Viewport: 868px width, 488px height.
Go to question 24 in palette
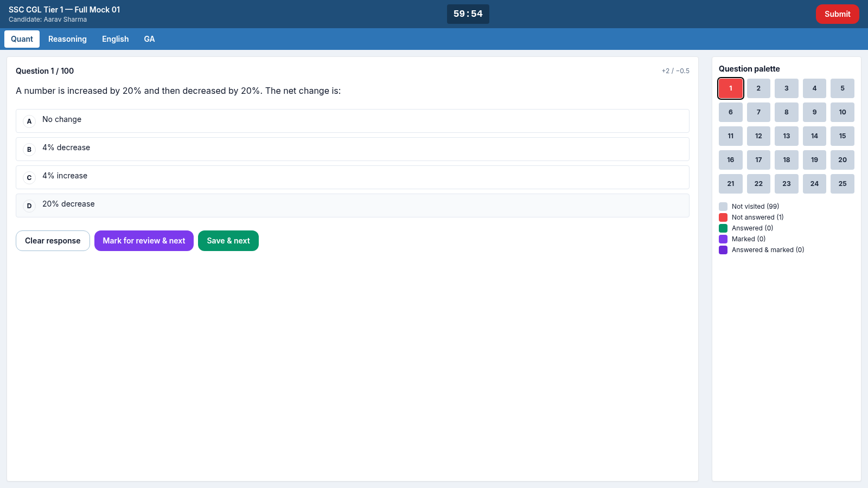pyautogui.click(x=814, y=184)
